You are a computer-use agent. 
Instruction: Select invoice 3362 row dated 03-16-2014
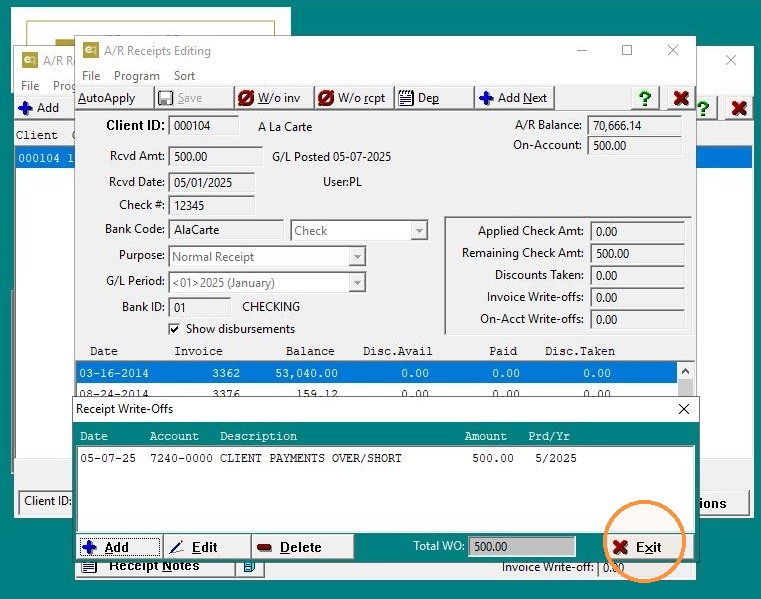tap(377, 373)
